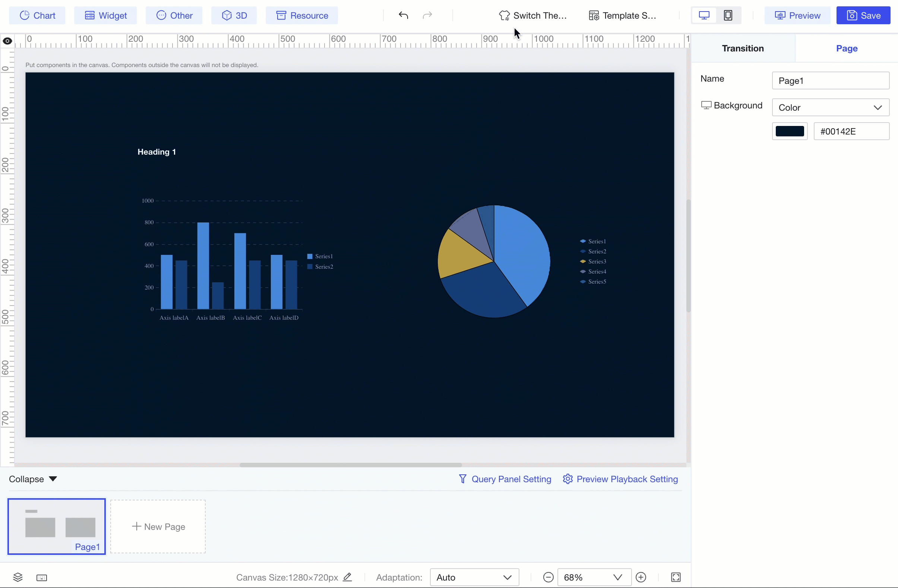Image resolution: width=898 pixels, height=588 pixels.
Task: Zoom out with minus icon
Action: (x=548, y=578)
